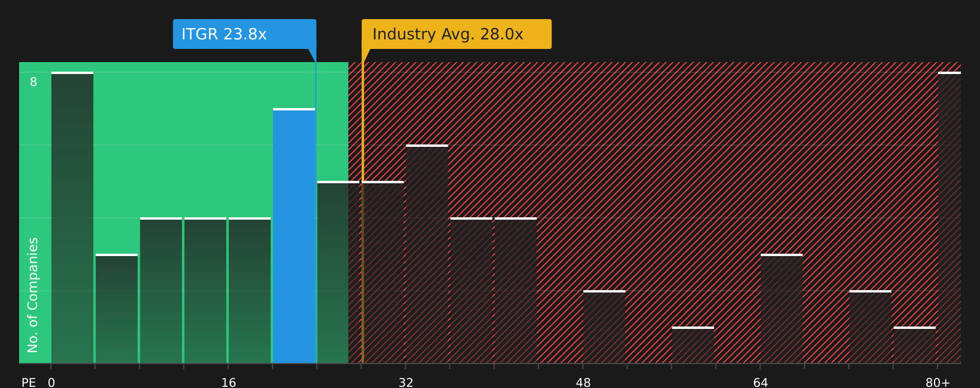The image size is (980, 388).
Task: Click the x-axis label 48
Action: pyautogui.click(x=583, y=383)
